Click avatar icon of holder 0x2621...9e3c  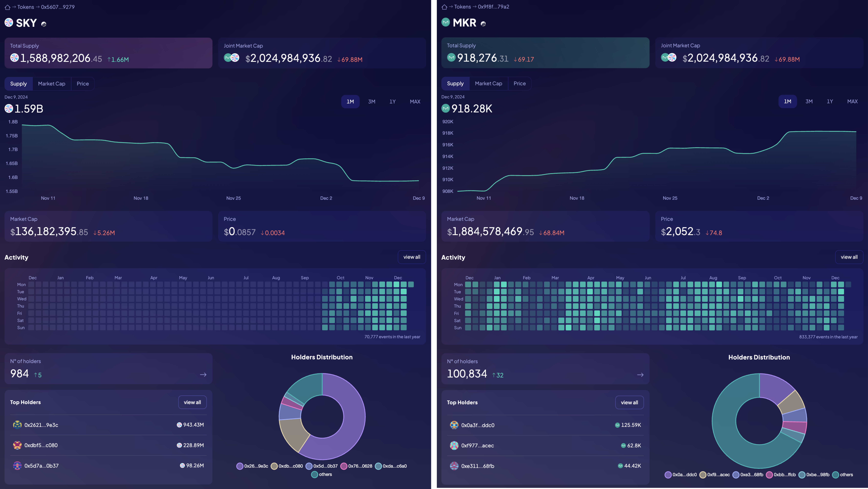click(17, 425)
